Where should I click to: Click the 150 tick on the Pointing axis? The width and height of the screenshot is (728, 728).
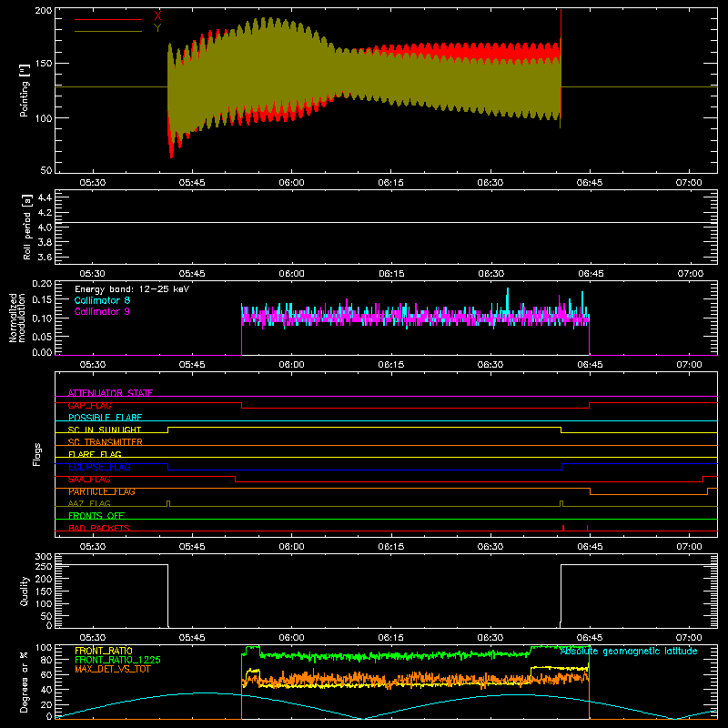tap(44, 63)
